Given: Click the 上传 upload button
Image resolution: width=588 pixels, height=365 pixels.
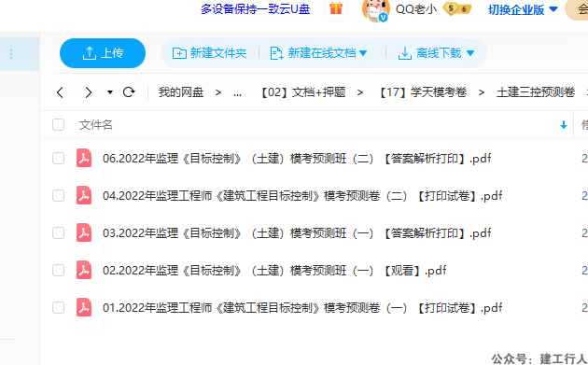Looking at the screenshot, I should tap(103, 53).
